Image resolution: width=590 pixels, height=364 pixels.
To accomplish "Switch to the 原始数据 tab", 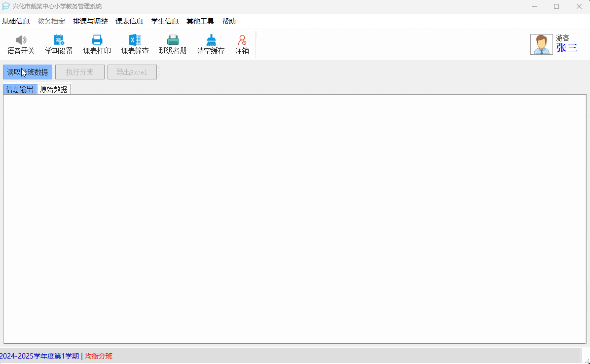I will (54, 89).
